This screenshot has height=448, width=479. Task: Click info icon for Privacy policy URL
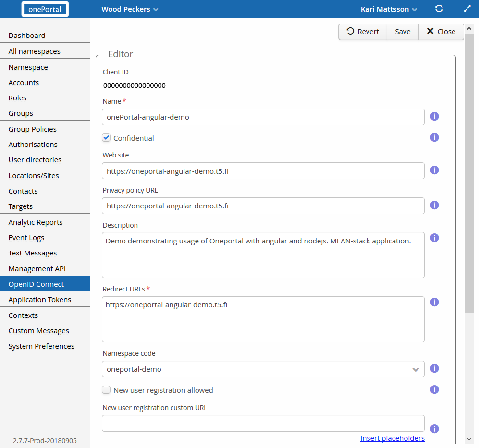point(434,205)
